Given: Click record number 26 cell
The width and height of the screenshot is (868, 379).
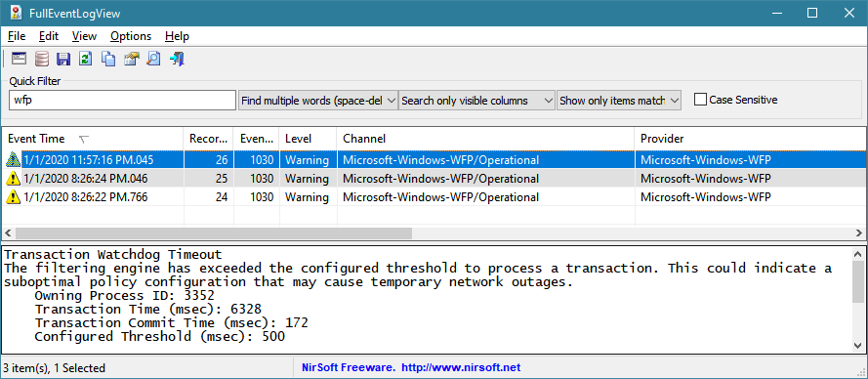Looking at the screenshot, I should click(x=209, y=160).
